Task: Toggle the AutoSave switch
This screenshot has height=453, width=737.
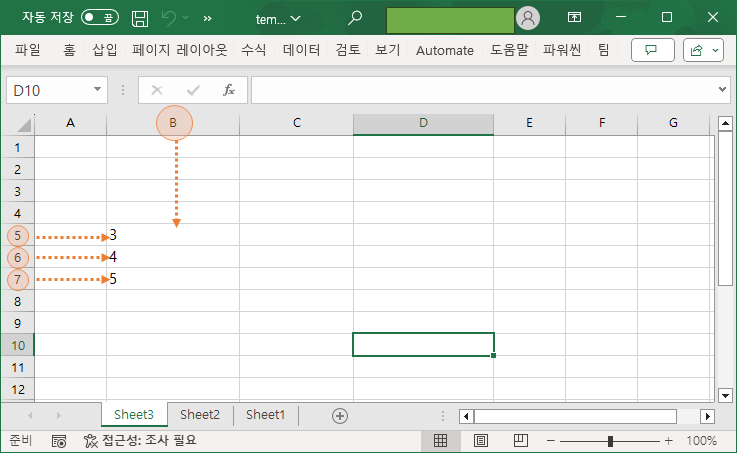Action: (100, 18)
